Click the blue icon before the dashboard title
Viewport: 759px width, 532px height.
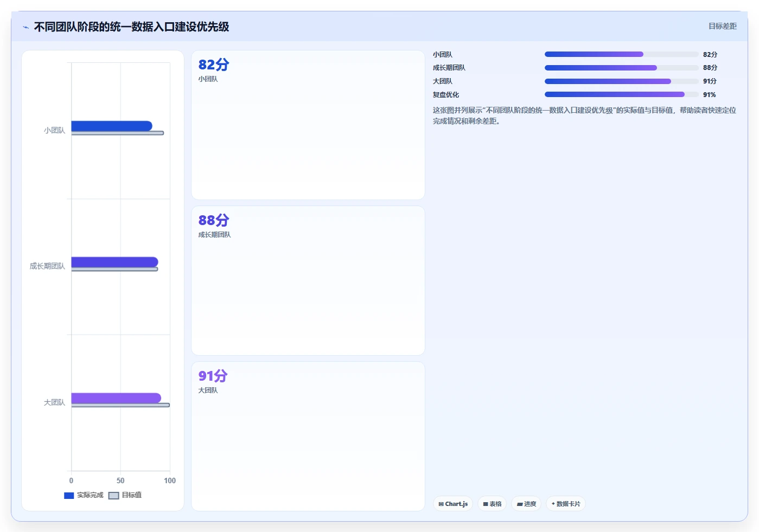coord(25,27)
